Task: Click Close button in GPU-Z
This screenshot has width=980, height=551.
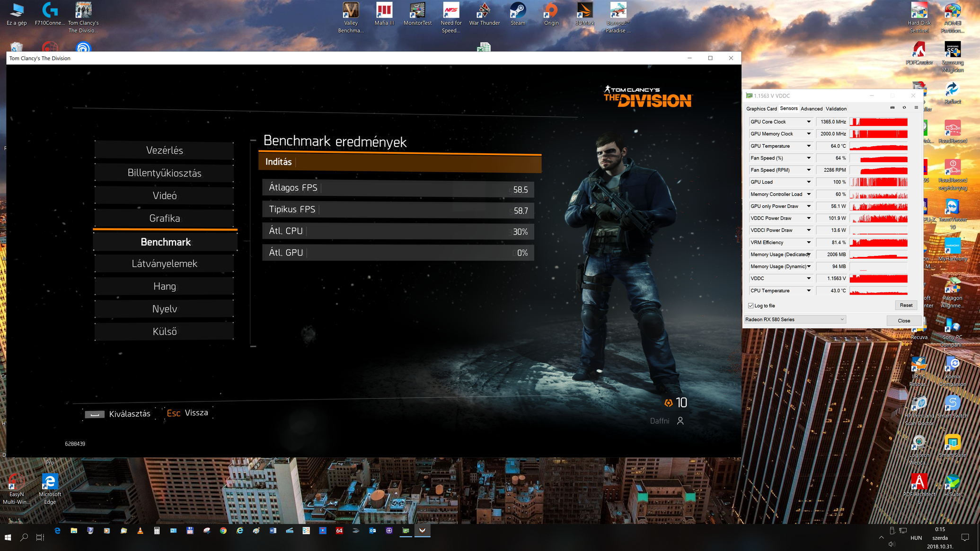Action: point(904,321)
